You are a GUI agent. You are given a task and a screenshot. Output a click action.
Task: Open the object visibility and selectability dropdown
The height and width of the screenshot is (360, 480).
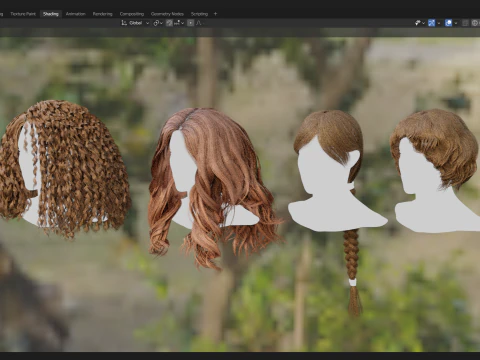coord(420,23)
